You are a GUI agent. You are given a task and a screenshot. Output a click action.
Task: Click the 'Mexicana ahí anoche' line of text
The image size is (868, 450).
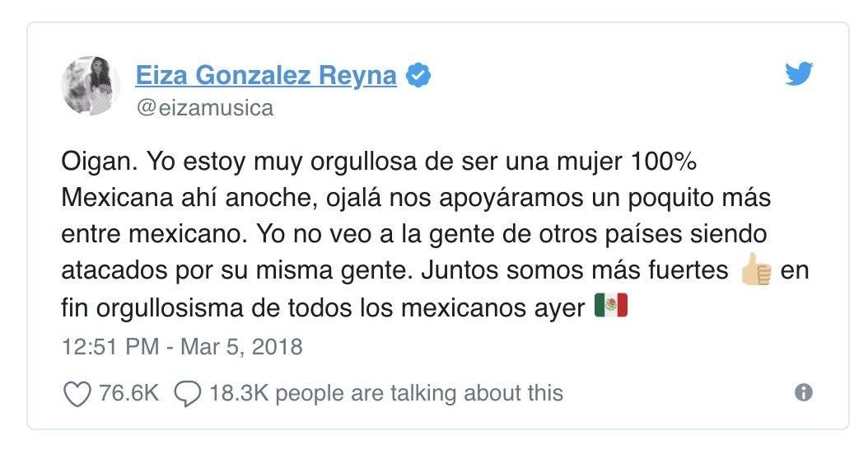point(190,198)
